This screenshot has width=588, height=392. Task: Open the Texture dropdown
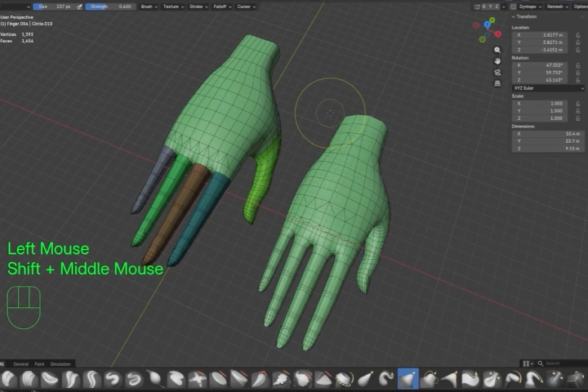pyautogui.click(x=173, y=7)
